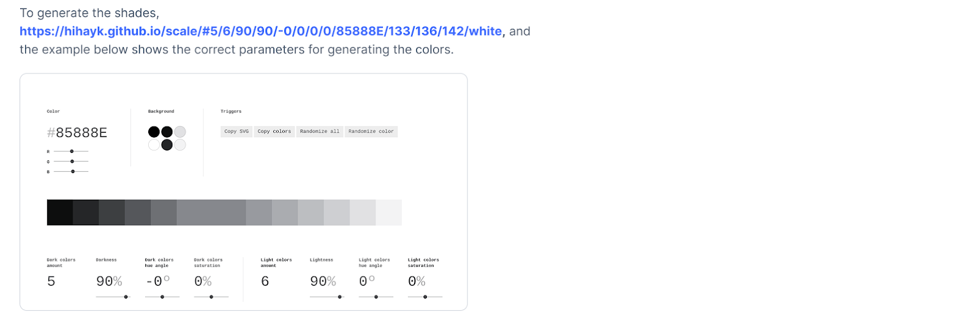This screenshot has width=980, height=334.
Task: Select the top-right light gray background swatch
Action: pyautogui.click(x=180, y=132)
